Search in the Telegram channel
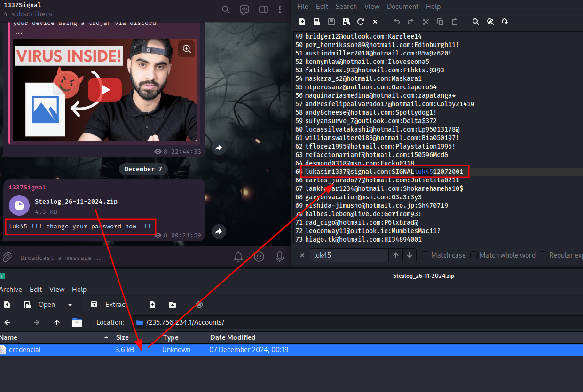The height and width of the screenshot is (392, 583). 226,9
